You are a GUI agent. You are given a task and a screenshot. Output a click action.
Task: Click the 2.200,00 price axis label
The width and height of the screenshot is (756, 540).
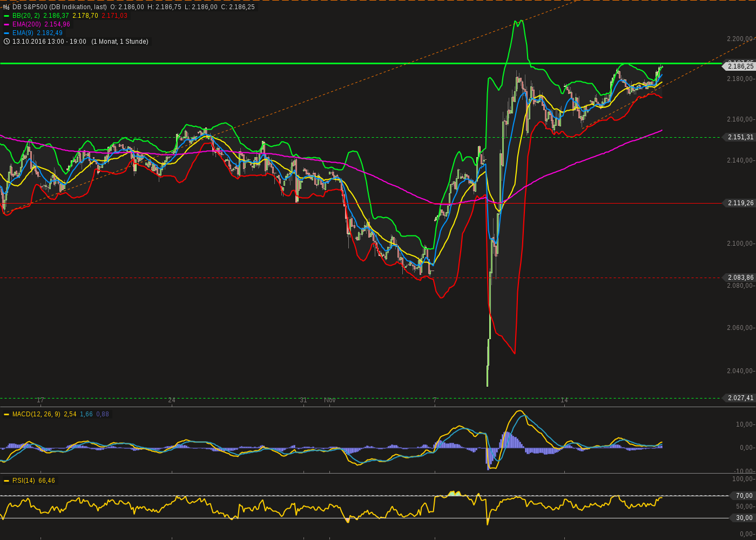(x=740, y=39)
